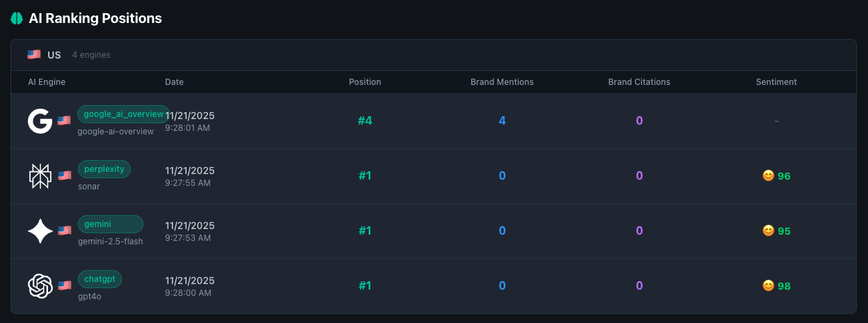Select the google_ai_overview engine tag
868x323 pixels.
click(x=123, y=114)
